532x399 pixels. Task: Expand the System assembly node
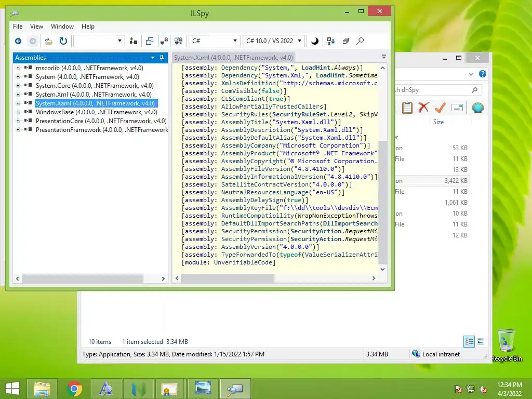(x=18, y=77)
